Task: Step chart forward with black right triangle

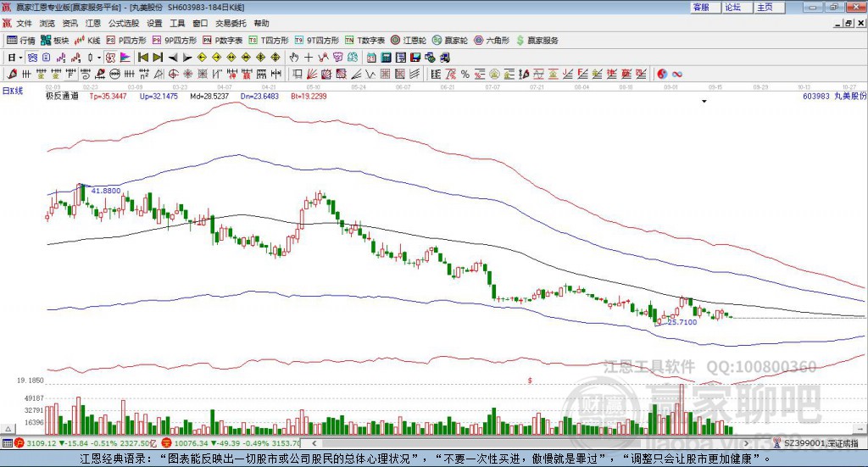Action: pyautogui.click(x=187, y=57)
